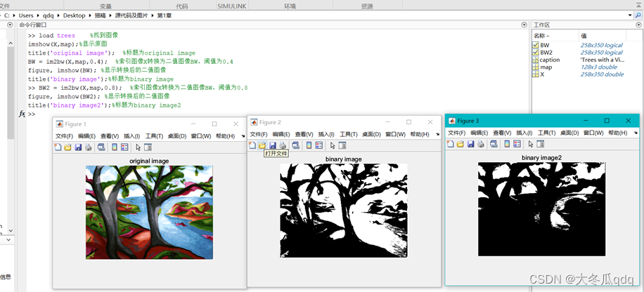Viewport: 644px width, 292px height.
Task: Click Link Plot icon in Figure 2
Action: 295,145
